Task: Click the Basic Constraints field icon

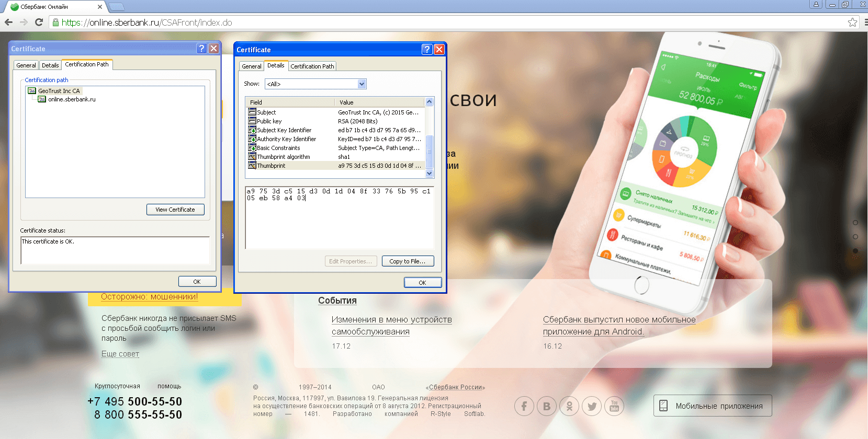Action: [x=252, y=148]
